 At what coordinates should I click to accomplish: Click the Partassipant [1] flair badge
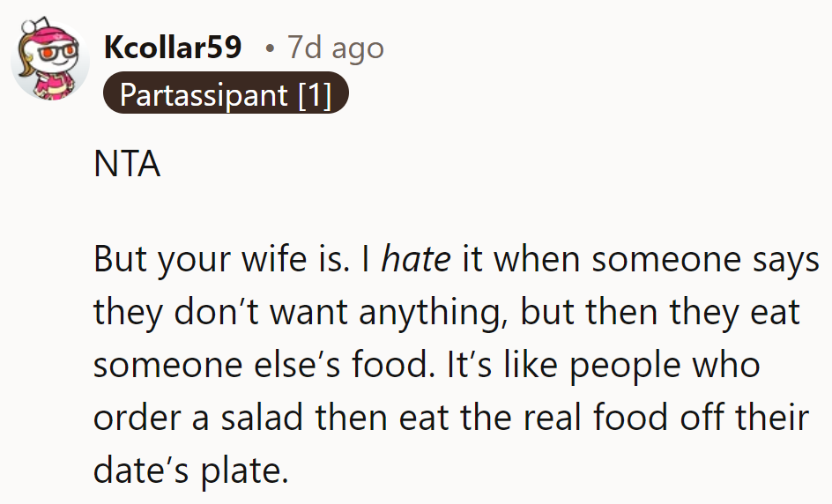(226, 94)
